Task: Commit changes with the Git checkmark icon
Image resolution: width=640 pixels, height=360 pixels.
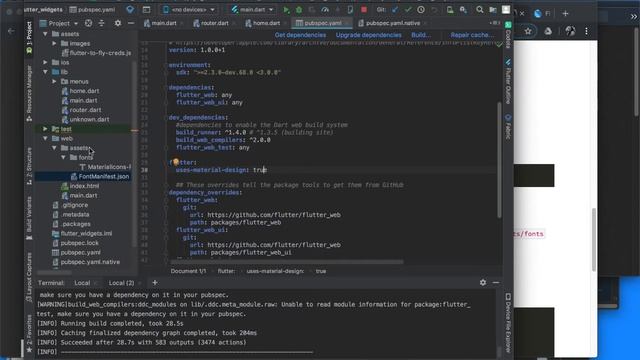Action: click(x=408, y=9)
